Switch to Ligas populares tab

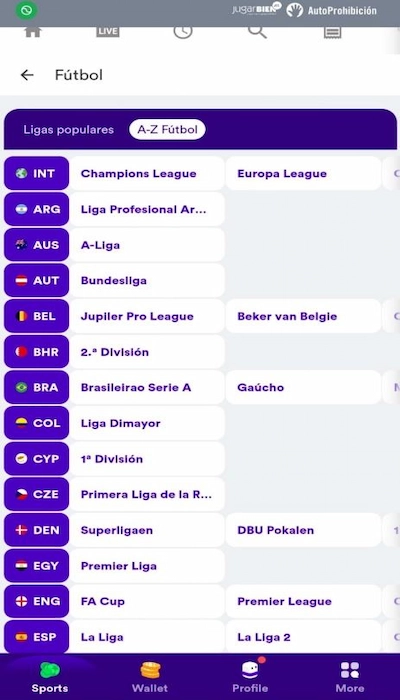(x=69, y=130)
